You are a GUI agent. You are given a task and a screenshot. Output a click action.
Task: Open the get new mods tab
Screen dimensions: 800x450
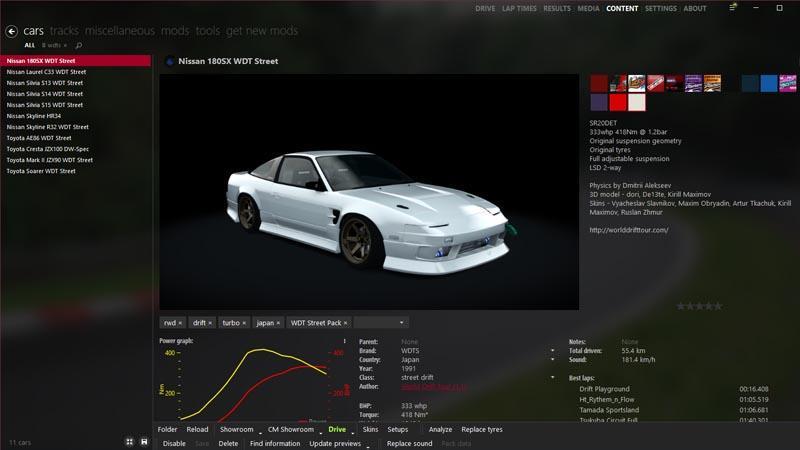[262, 31]
